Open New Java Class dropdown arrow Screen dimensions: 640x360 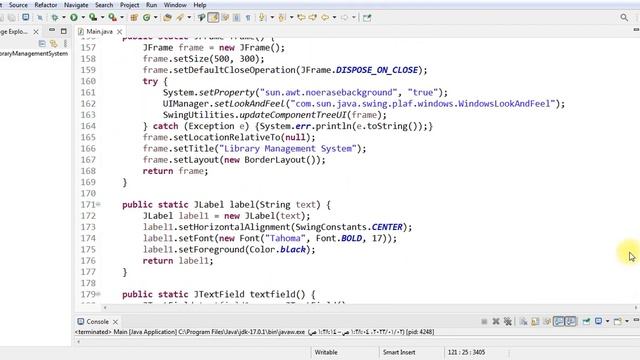pos(156,18)
